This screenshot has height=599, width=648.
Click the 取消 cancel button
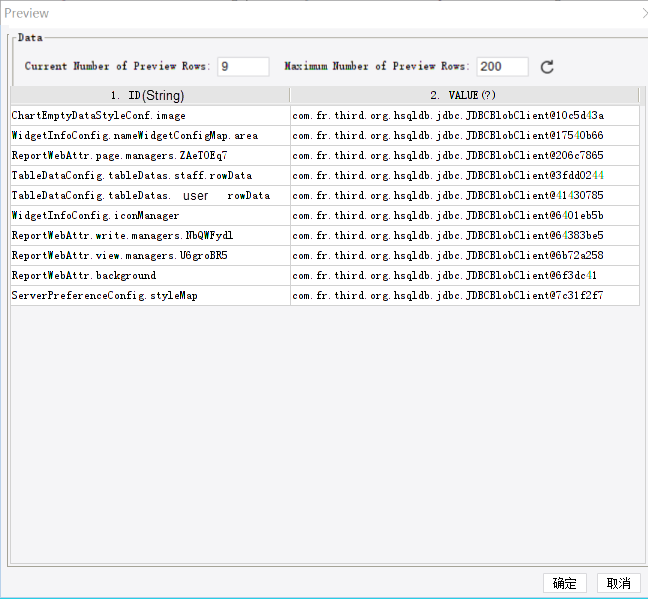[619, 583]
